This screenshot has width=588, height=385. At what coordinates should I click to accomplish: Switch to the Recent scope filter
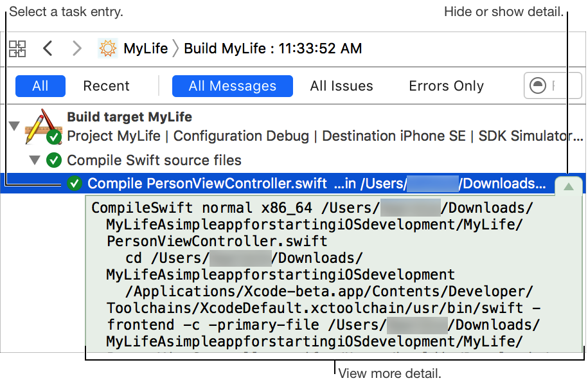pos(106,86)
